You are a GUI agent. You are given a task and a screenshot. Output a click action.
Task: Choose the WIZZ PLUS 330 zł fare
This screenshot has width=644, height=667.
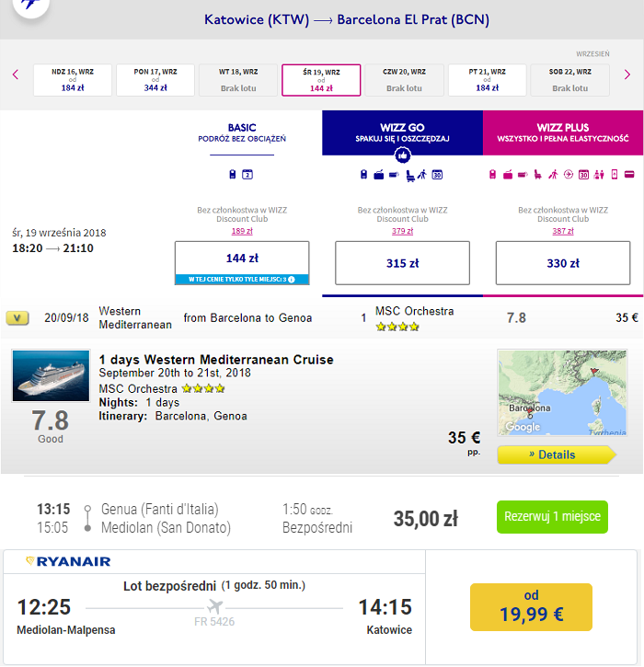pos(563,263)
